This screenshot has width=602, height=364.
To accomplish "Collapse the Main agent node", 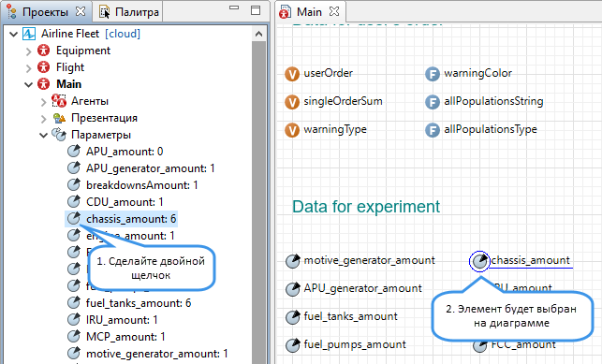I will point(28,84).
